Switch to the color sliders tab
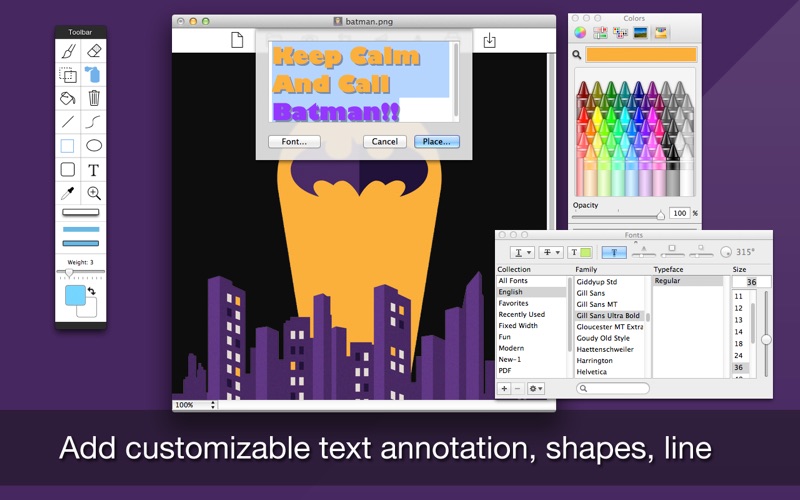Image resolution: width=800 pixels, height=500 pixels. (600, 33)
